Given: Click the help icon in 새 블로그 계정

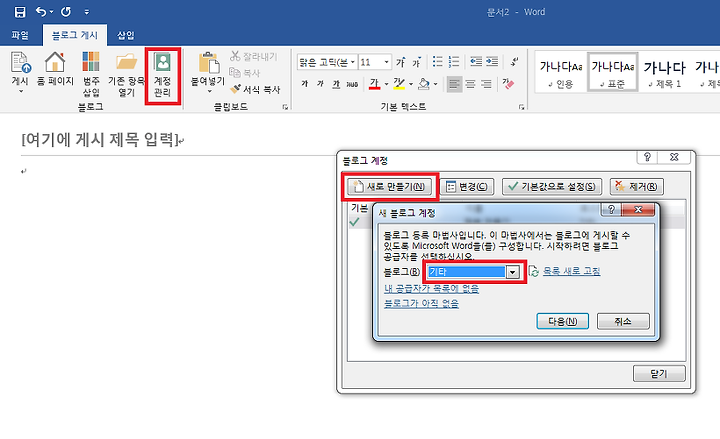Looking at the screenshot, I should [x=611, y=210].
